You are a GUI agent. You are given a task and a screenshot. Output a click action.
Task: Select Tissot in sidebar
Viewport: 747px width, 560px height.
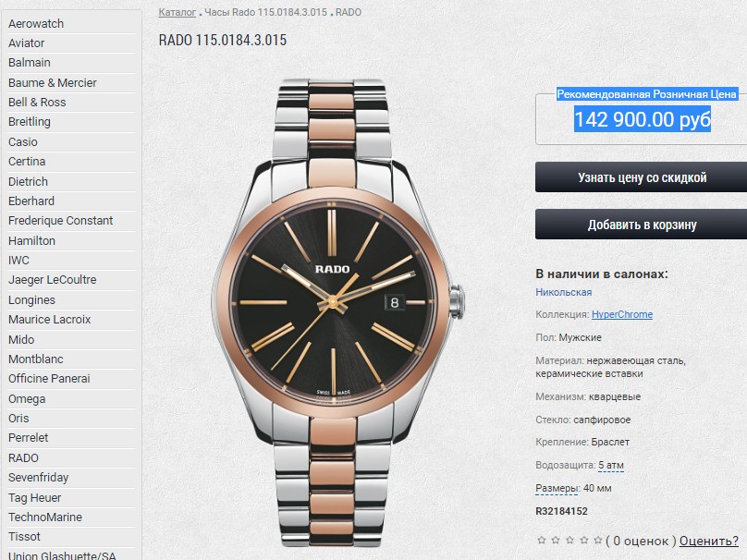(x=24, y=537)
